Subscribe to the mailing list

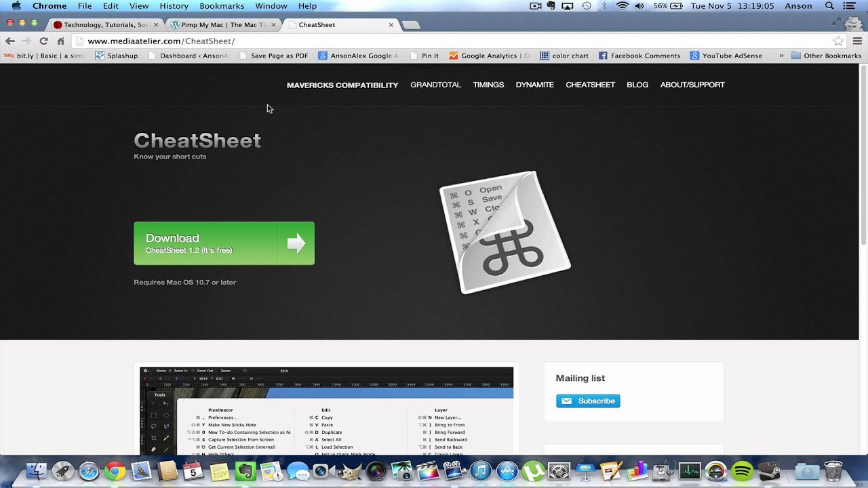(588, 401)
